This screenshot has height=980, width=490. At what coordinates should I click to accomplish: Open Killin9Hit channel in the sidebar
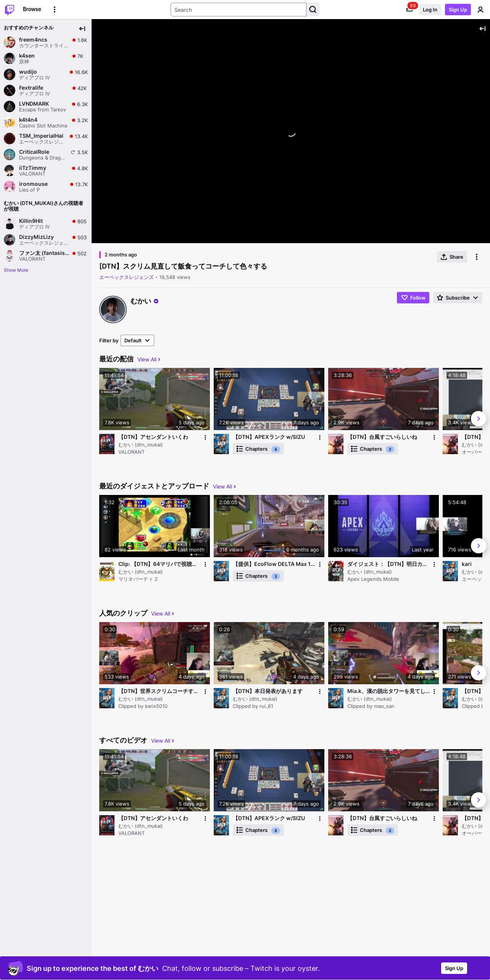(x=45, y=224)
